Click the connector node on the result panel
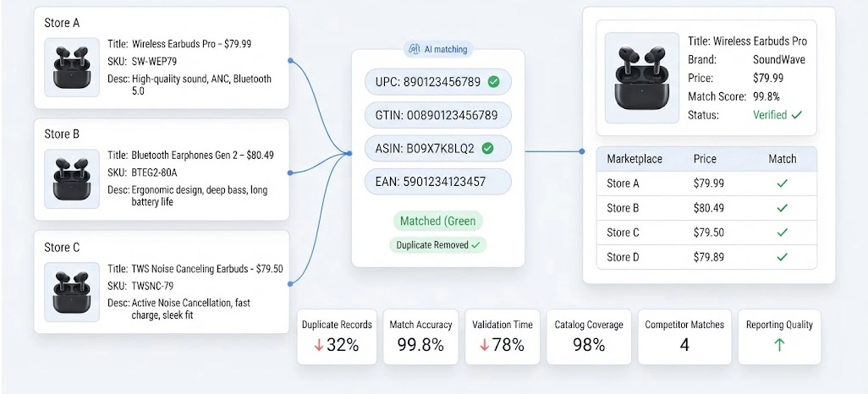The height and width of the screenshot is (394, 868). click(x=582, y=151)
